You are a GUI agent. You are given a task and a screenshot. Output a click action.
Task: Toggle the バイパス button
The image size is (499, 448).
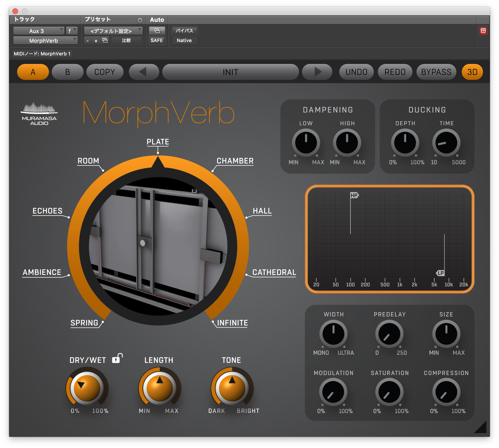point(185,31)
